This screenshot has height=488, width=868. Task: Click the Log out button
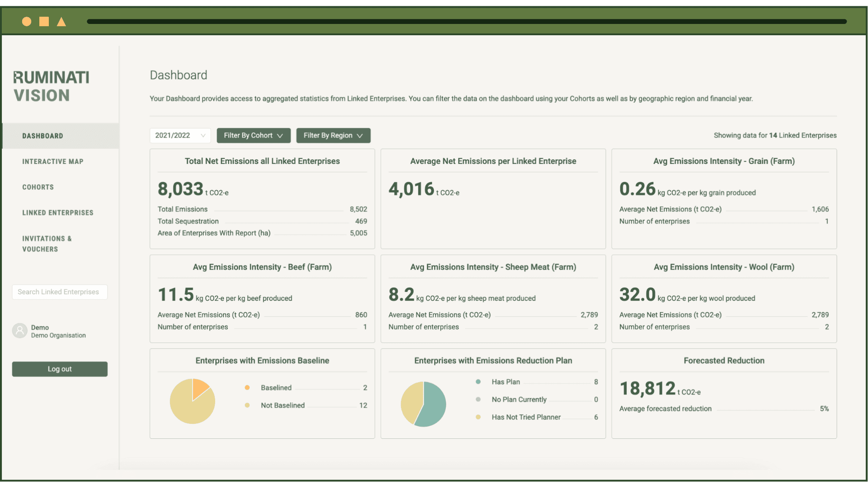tap(59, 369)
